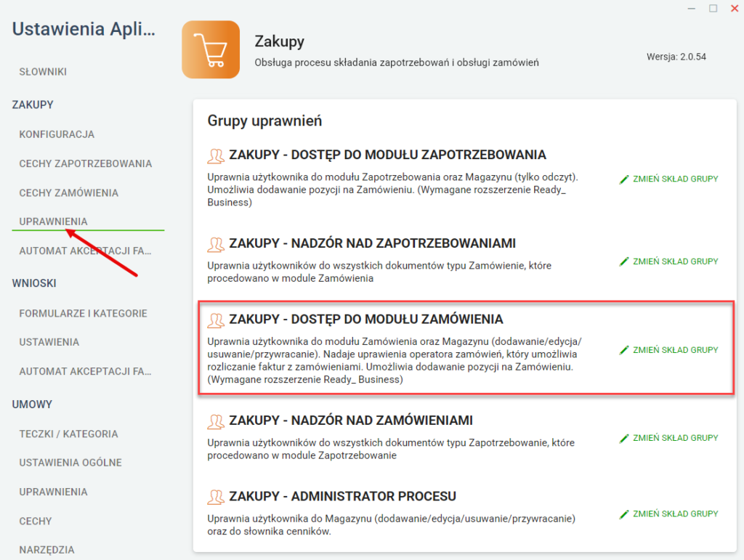Click description "oraz do słownika cenników"
This screenshot has height=560, width=744.
[392, 525]
